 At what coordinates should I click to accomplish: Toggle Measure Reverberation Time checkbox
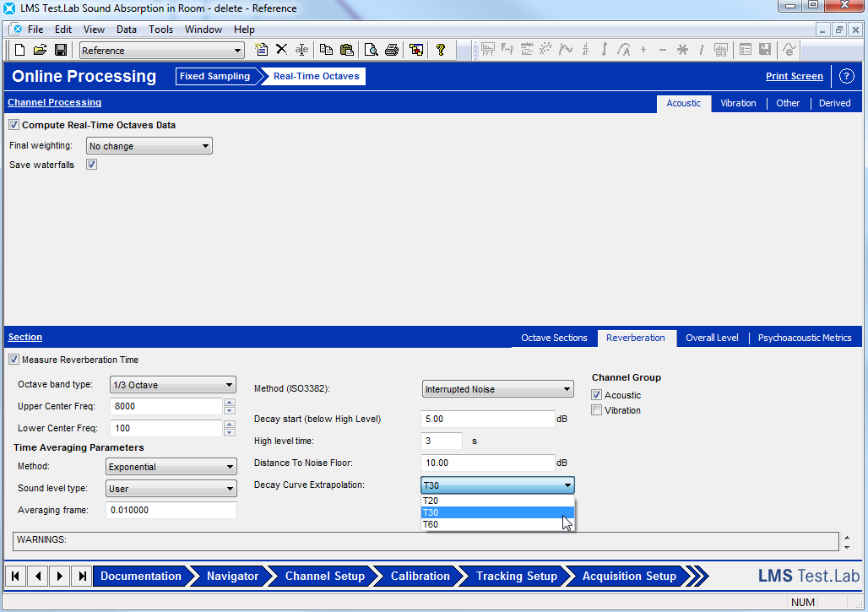click(14, 360)
